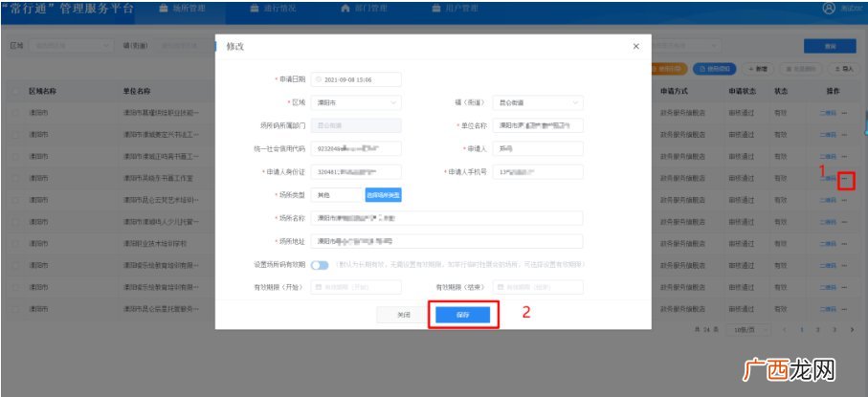Click the 导入 button
The width and height of the screenshot is (868, 397).
[x=844, y=69]
